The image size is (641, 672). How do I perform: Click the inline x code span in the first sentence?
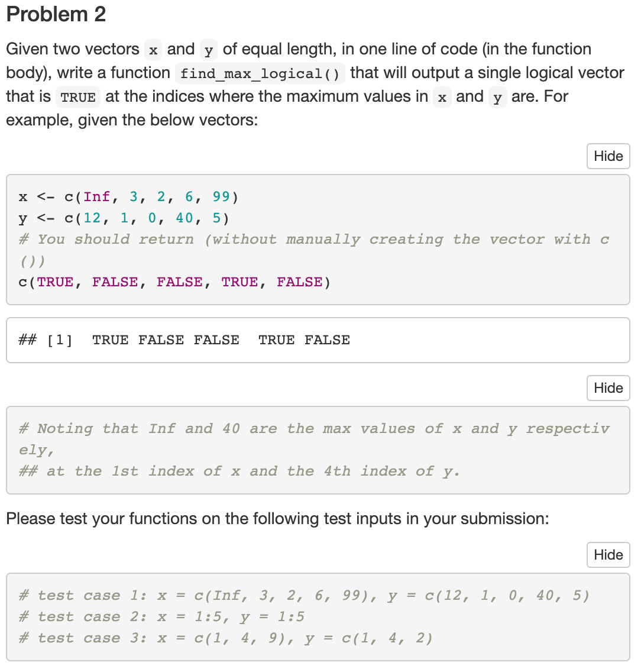tap(153, 50)
